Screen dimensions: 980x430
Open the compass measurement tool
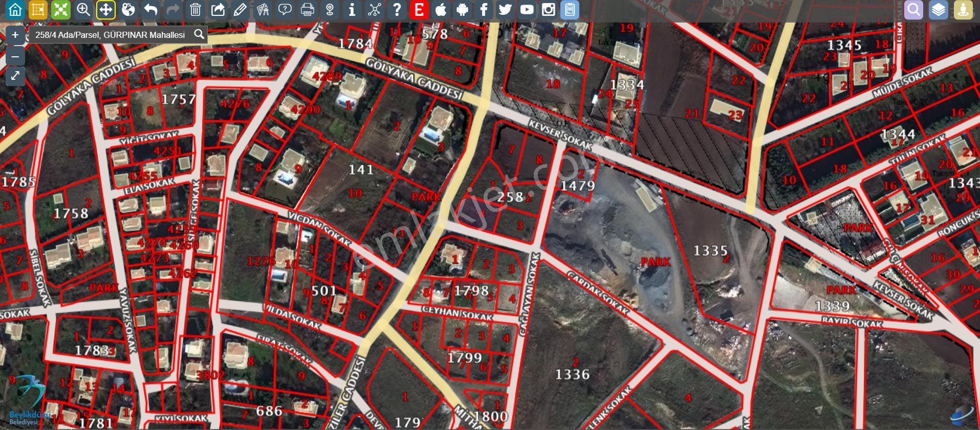263,10
